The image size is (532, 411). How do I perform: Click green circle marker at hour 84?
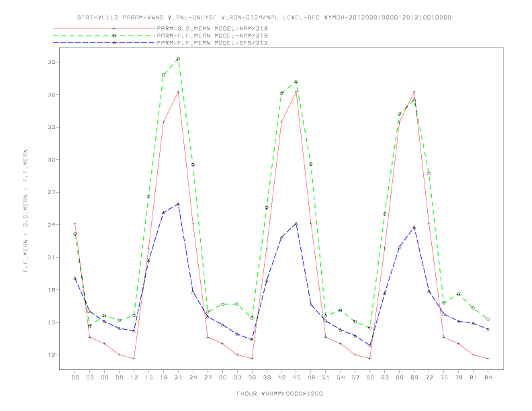488,320
